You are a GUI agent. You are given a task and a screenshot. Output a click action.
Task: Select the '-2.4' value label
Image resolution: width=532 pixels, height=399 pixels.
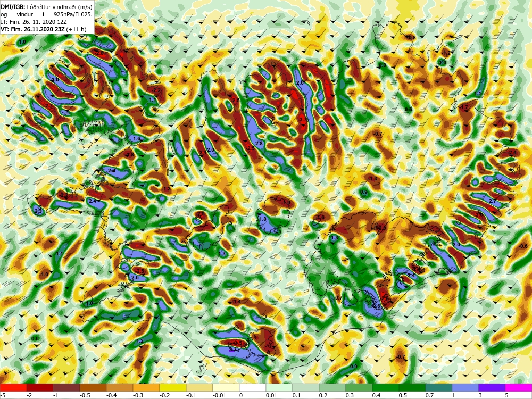[x=512, y=153]
